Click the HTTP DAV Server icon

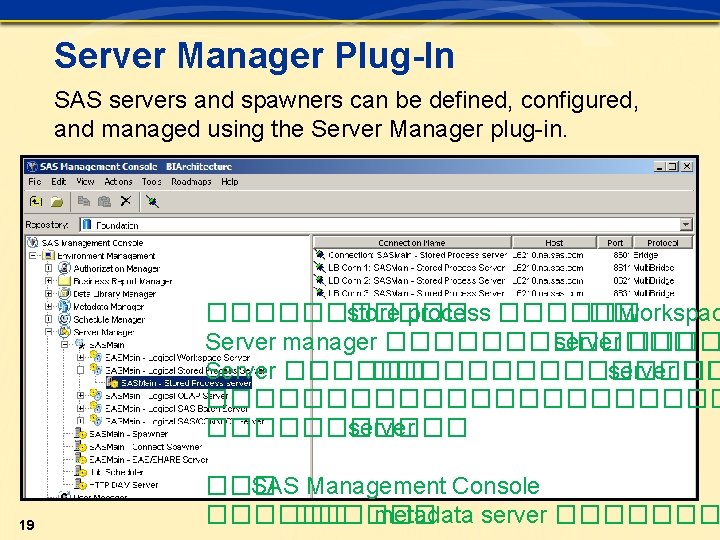(81, 484)
